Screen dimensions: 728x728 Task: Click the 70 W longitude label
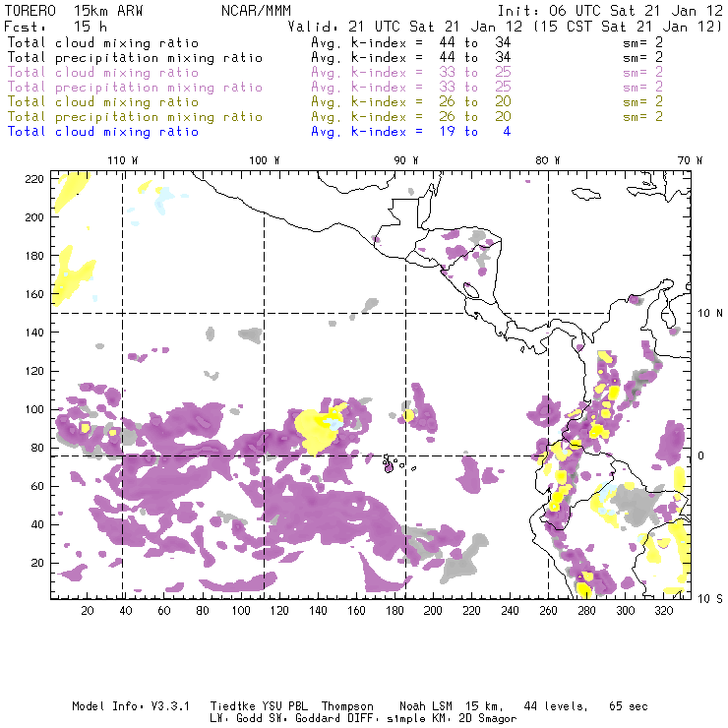point(690,160)
